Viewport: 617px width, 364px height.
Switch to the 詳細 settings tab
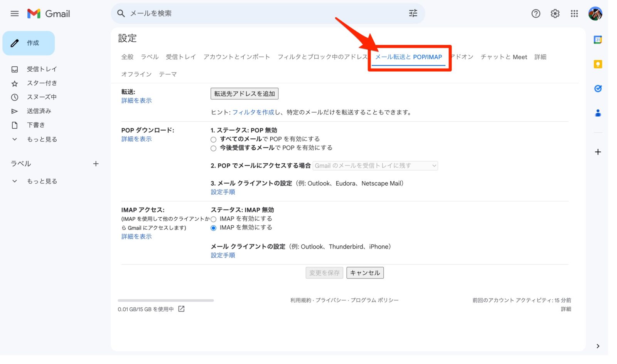point(540,57)
